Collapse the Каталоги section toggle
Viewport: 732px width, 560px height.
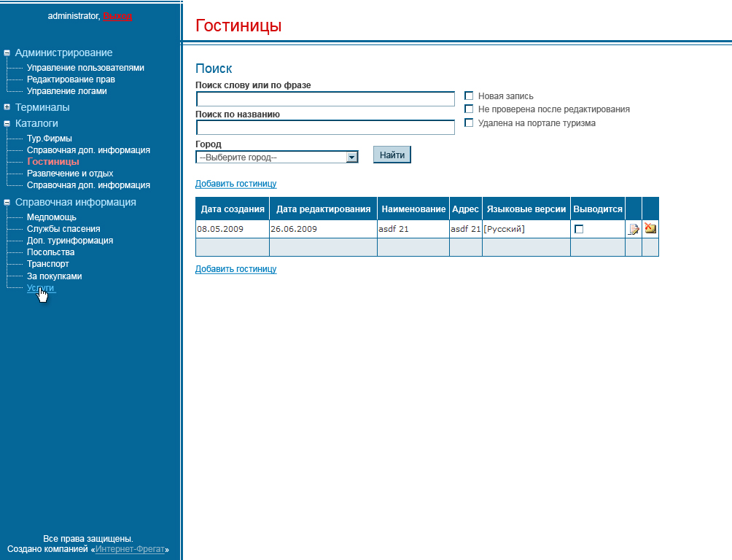pos(7,124)
